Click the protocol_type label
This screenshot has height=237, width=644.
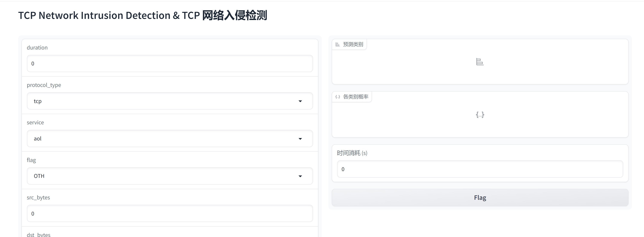click(x=44, y=85)
